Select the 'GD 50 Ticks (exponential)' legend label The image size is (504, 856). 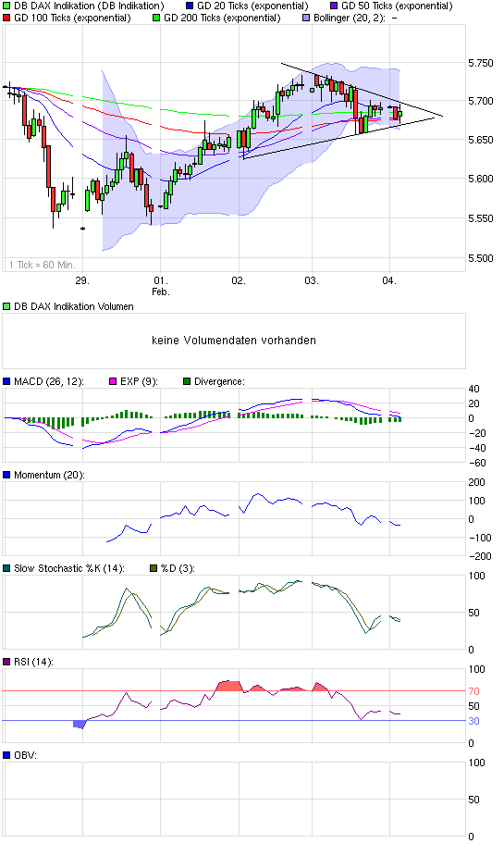tap(397, 6)
